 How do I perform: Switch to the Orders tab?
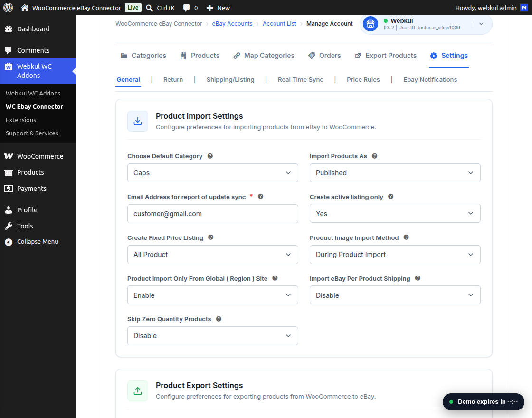click(324, 56)
